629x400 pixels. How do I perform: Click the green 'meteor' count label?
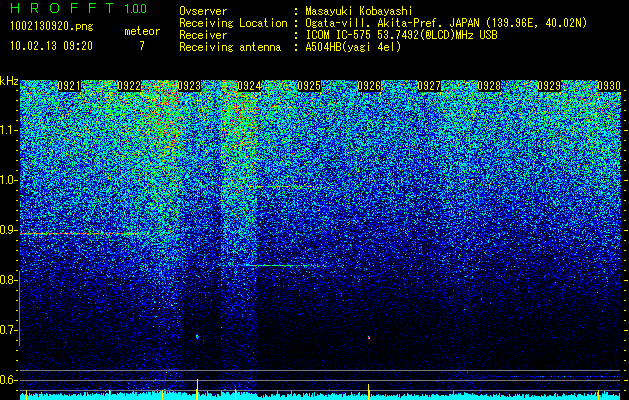[142, 31]
